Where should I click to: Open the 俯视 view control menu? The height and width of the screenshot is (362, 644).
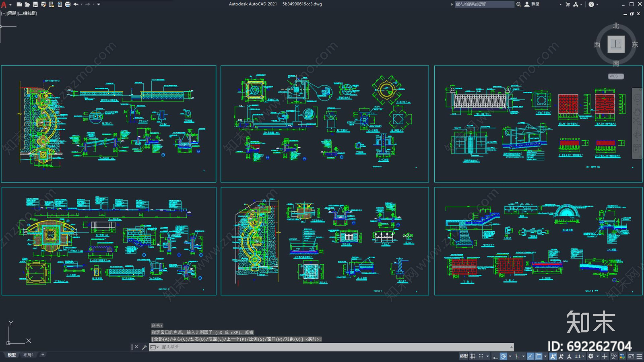tap(12, 13)
